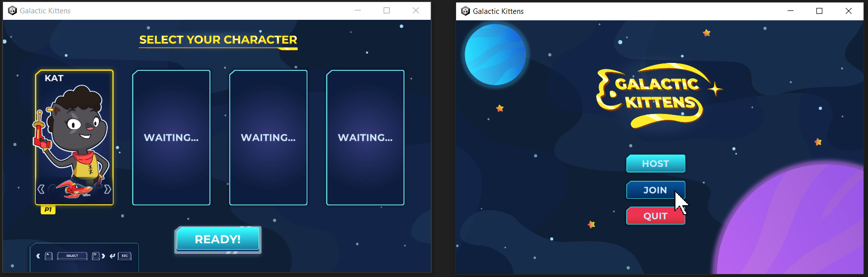
Task: Click the WAITING... card beside the KAT card
Action: pos(171,137)
